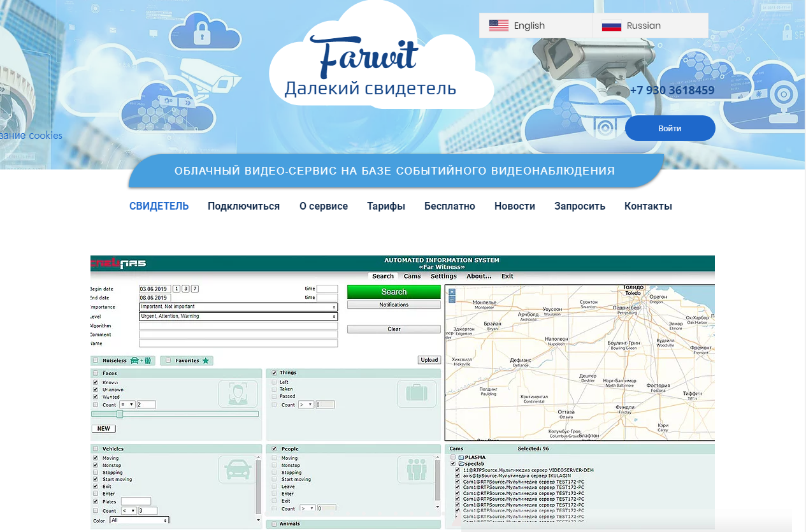Click the Noiseless car and people icon
The height and width of the screenshot is (532, 806).
141,361
